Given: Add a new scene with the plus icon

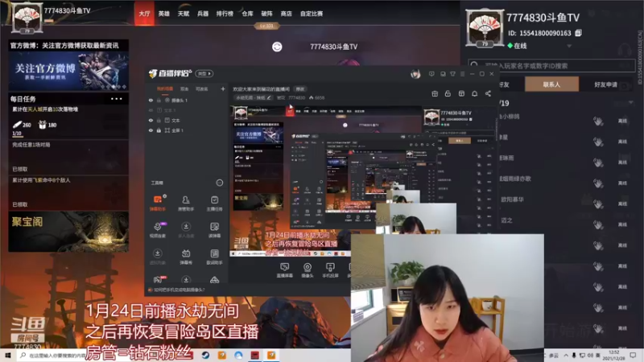Looking at the screenshot, I should pyautogui.click(x=223, y=88).
